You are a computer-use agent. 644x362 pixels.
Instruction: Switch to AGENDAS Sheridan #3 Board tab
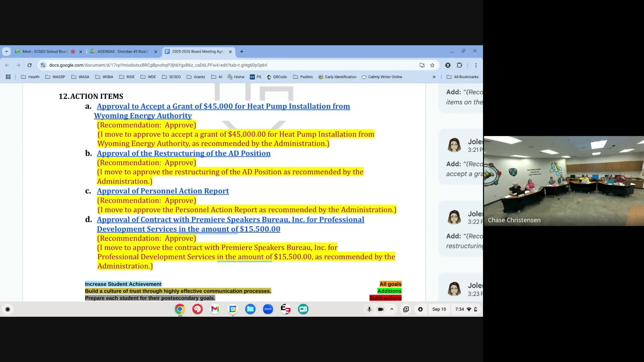tap(122, 51)
